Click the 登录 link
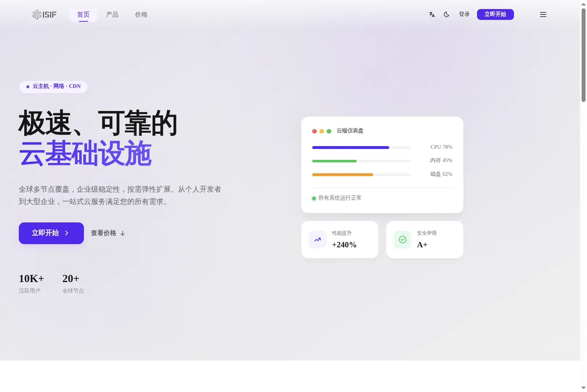The width and height of the screenshot is (587, 392). point(464,14)
